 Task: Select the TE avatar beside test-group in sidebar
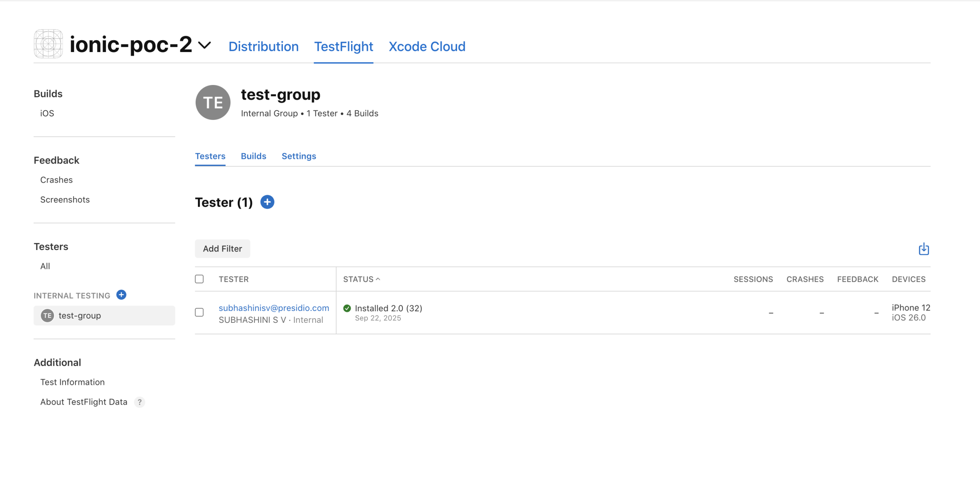[47, 316]
